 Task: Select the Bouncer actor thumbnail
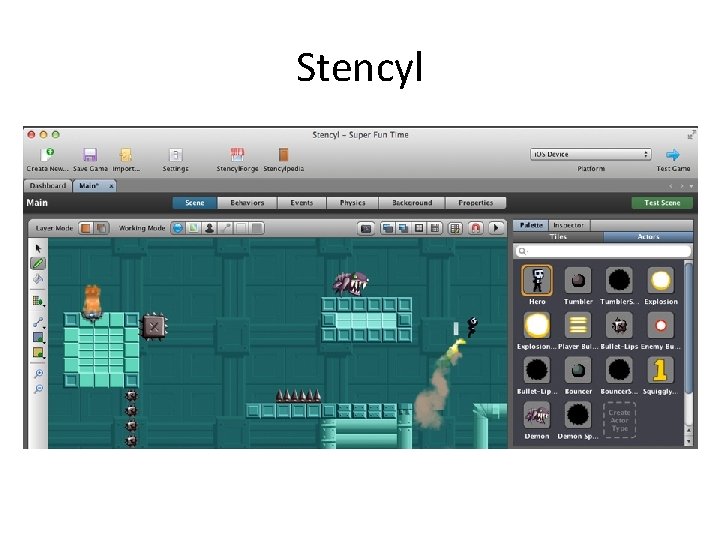click(578, 370)
